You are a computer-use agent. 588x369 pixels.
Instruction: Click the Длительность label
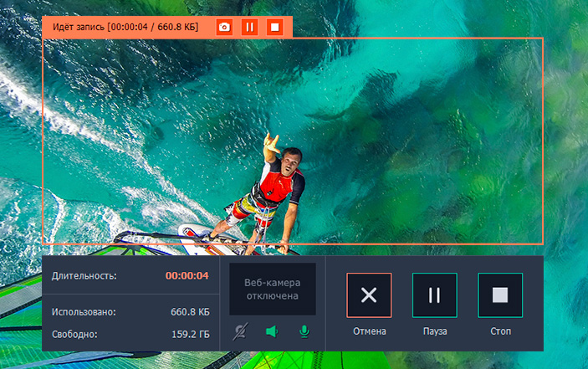(x=84, y=276)
